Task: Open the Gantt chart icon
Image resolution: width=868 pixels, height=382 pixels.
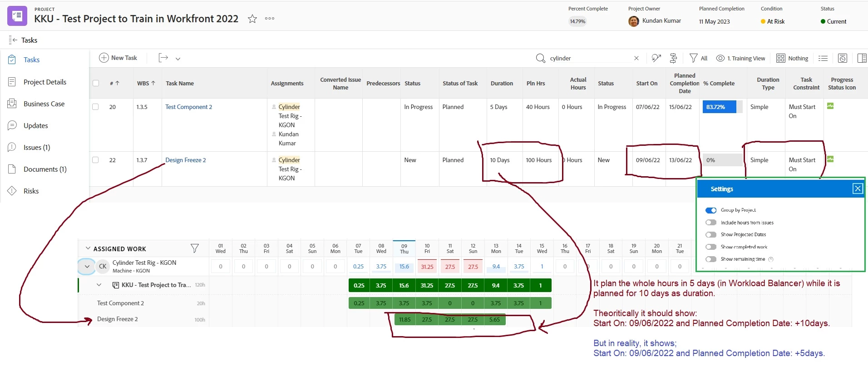Action: click(674, 58)
